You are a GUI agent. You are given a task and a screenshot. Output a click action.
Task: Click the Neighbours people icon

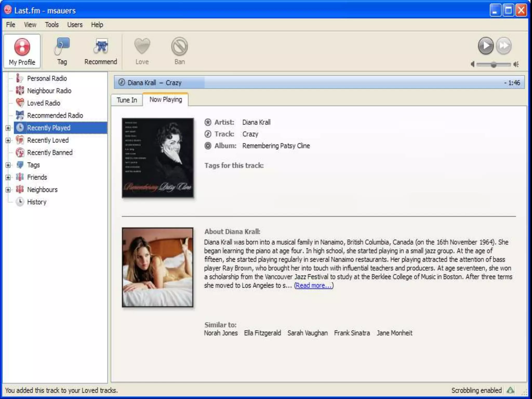click(20, 189)
